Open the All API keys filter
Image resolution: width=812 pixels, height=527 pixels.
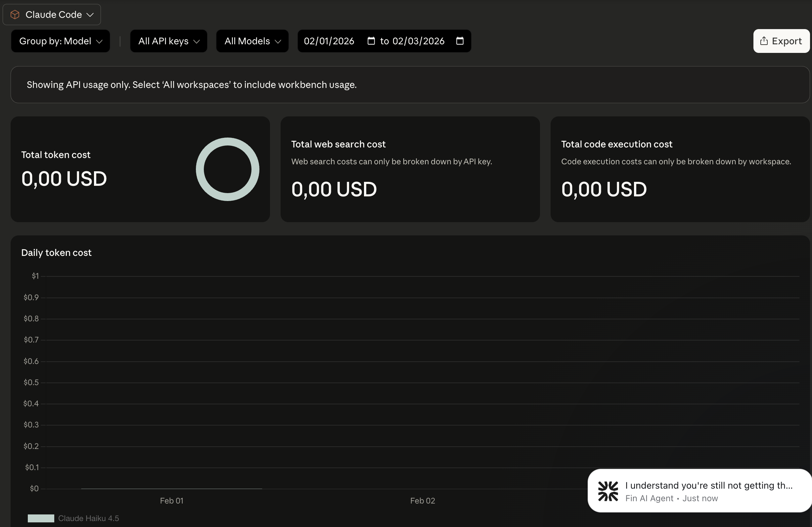click(x=168, y=41)
